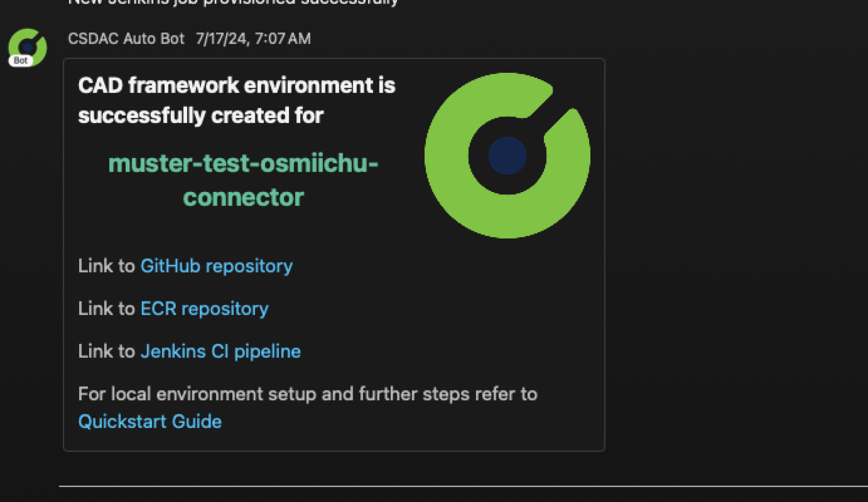Click the New Jenkins job provisioned message

point(232,2)
